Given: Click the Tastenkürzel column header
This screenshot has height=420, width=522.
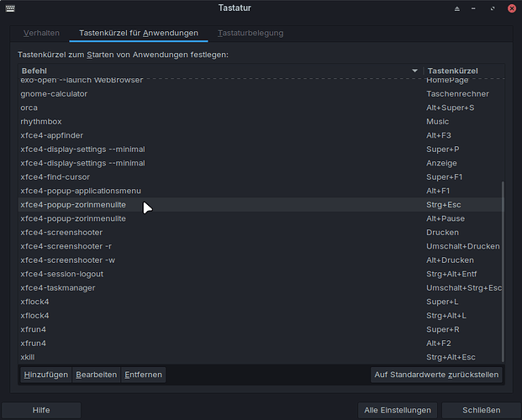Looking at the screenshot, I should click(x=462, y=71).
